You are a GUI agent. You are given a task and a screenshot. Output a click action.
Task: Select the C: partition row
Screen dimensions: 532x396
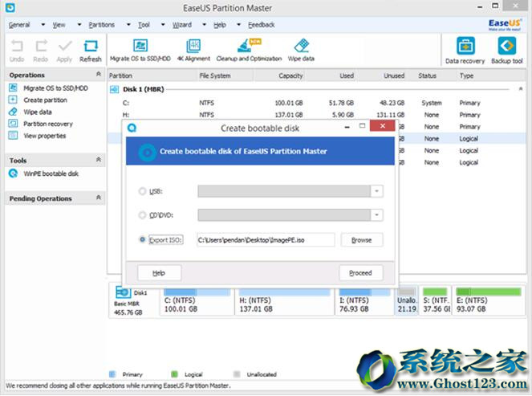coord(315,103)
